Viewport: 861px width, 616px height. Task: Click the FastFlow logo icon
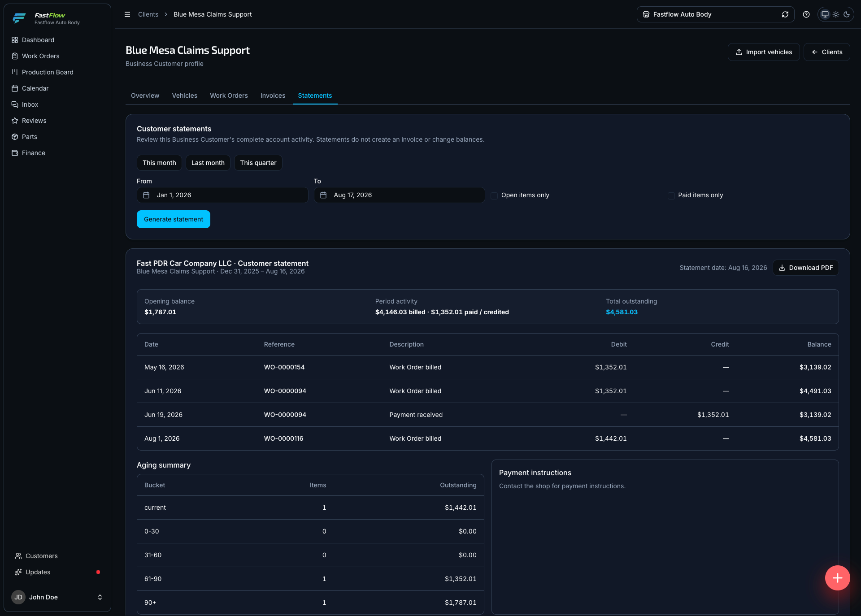point(19,18)
